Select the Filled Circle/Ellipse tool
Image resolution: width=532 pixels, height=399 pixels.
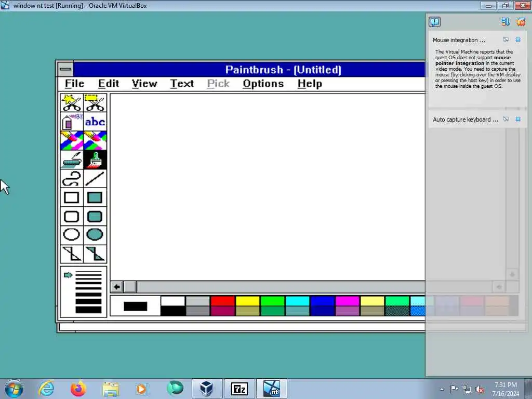95,235
